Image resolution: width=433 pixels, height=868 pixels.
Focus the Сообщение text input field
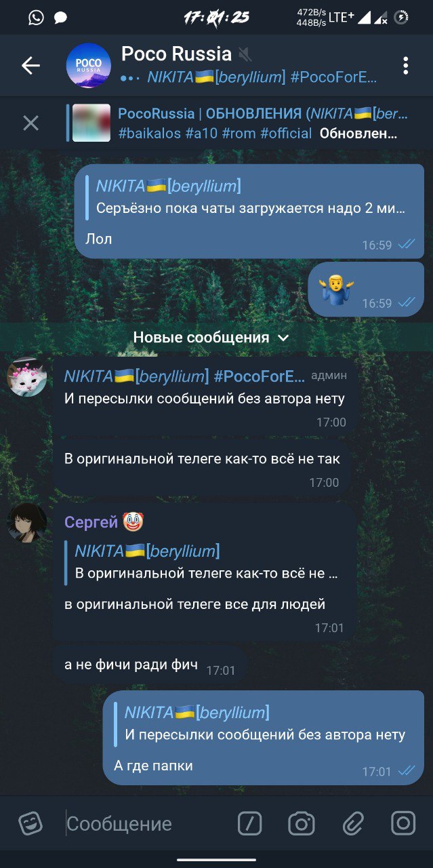tap(146, 824)
